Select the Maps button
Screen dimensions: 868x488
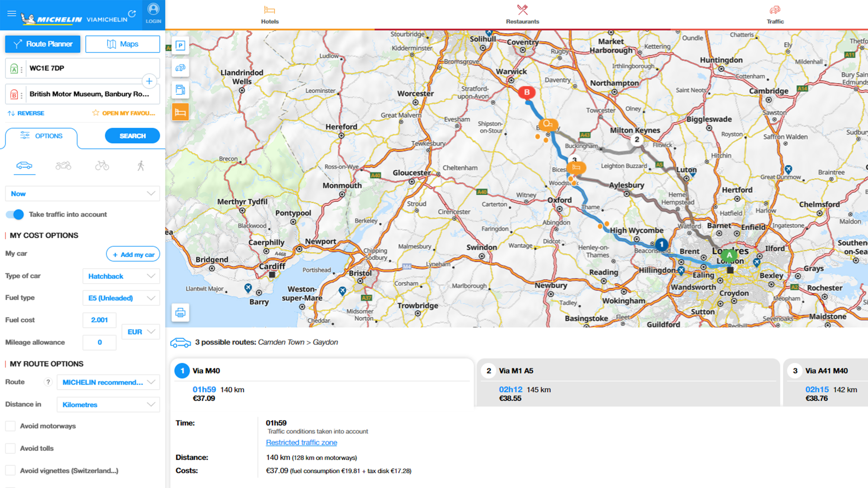[x=123, y=44]
